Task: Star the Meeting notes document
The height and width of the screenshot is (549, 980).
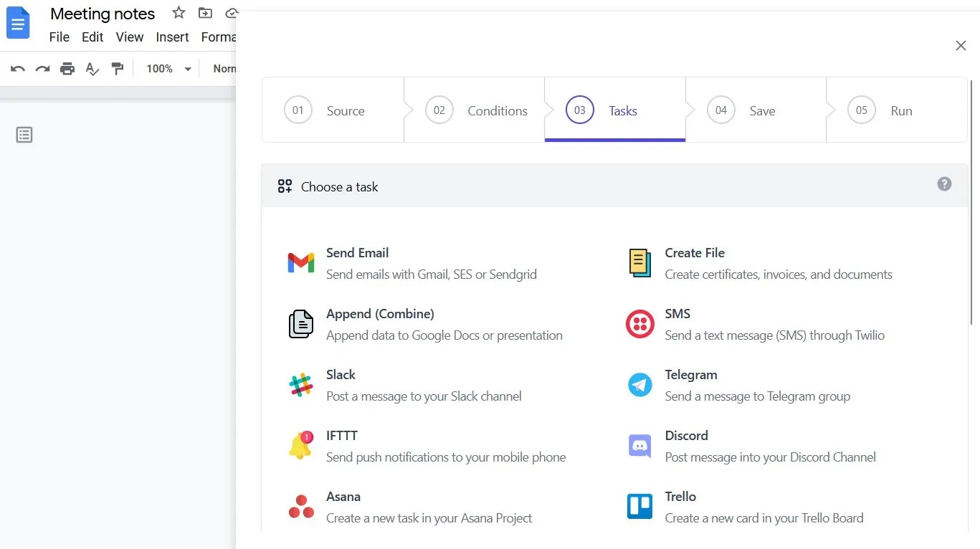Action: tap(178, 12)
